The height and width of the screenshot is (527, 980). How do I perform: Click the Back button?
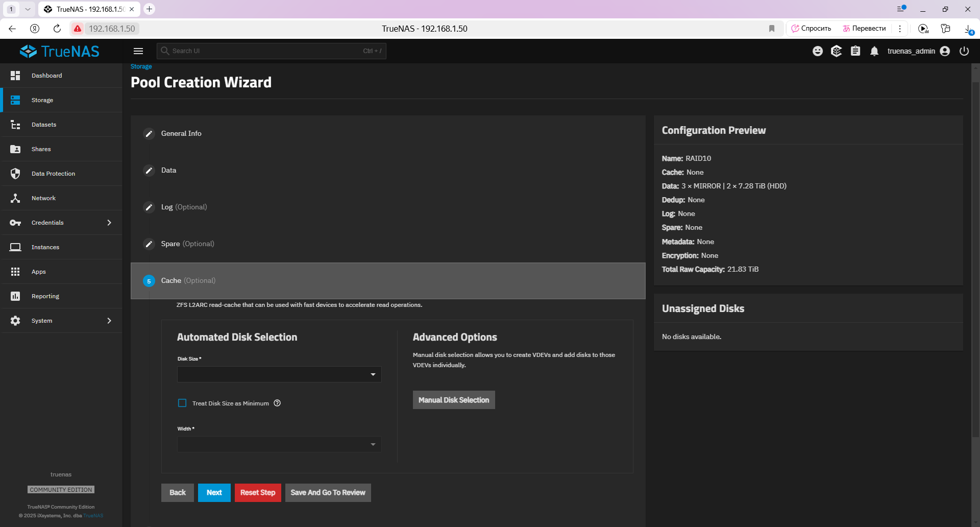(178, 493)
